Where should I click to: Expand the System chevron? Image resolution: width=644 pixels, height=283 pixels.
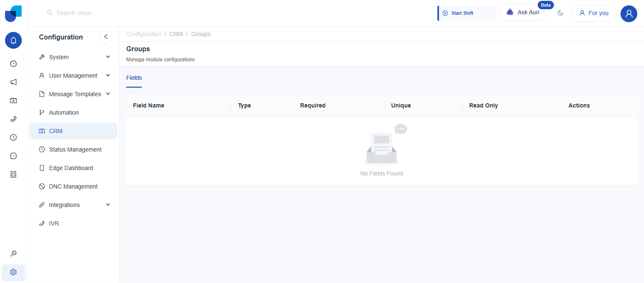pos(108,57)
